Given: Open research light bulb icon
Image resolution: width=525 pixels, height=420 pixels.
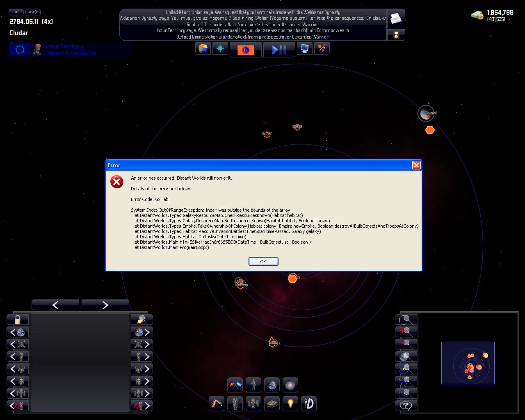Looking at the screenshot, I should [290, 404].
